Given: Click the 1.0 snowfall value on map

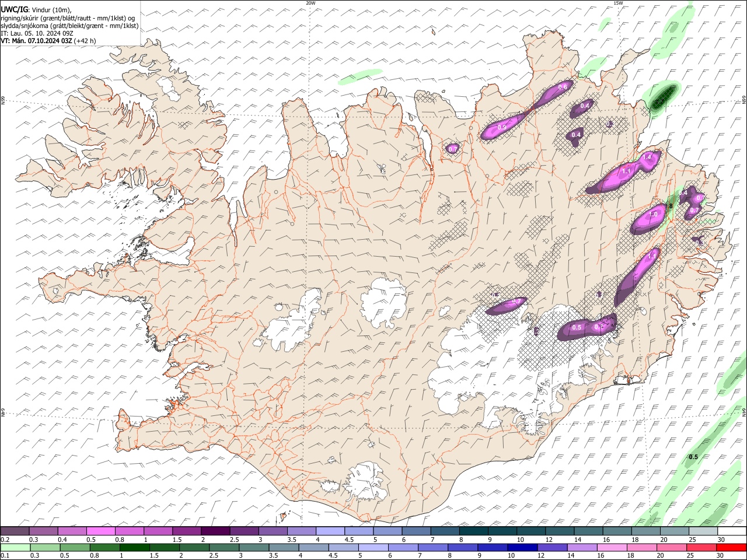Looking at the screenshot, I should 653,215.
